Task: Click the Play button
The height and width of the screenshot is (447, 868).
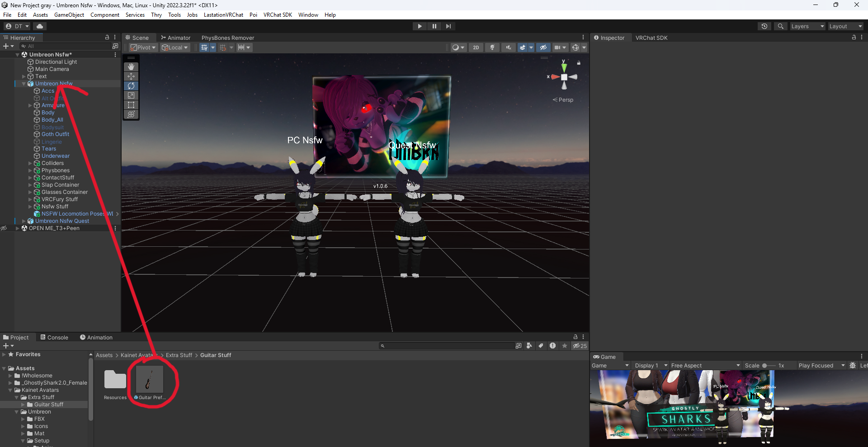Action: coord(420,26)
